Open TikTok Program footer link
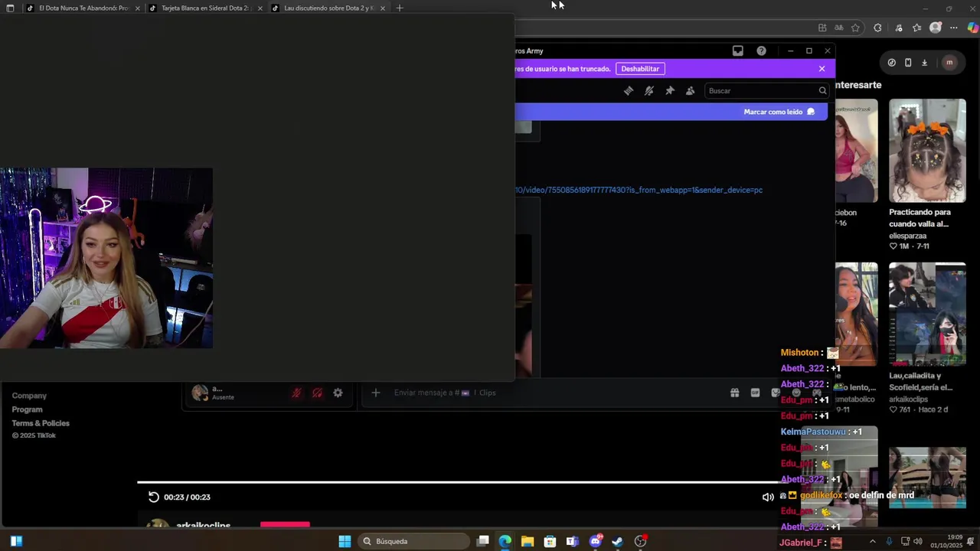The height and width of the screenshot is (551, 980). [x=27, y=409]
